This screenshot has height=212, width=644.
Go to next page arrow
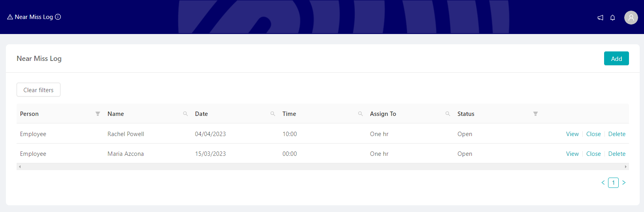pyautogui.click(x=624, y=183)
